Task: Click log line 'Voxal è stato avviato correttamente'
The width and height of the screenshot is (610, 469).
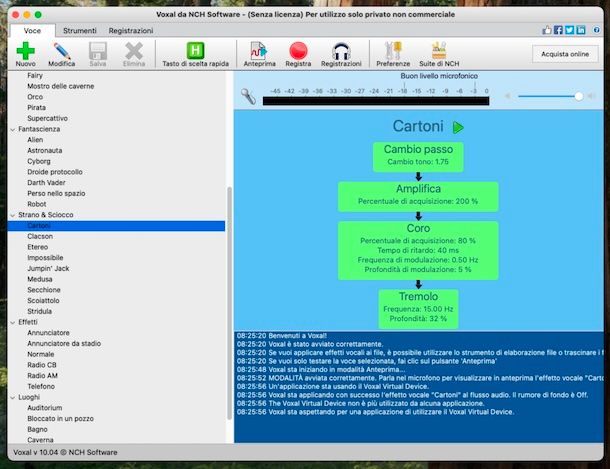Action: tap(310, 344)
